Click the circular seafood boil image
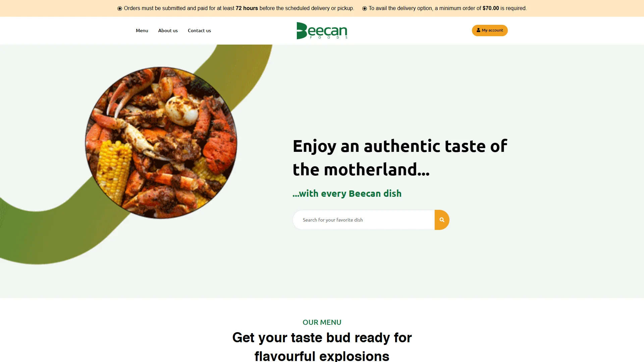Screen dimensions: 644x362 tap(161, 143)
